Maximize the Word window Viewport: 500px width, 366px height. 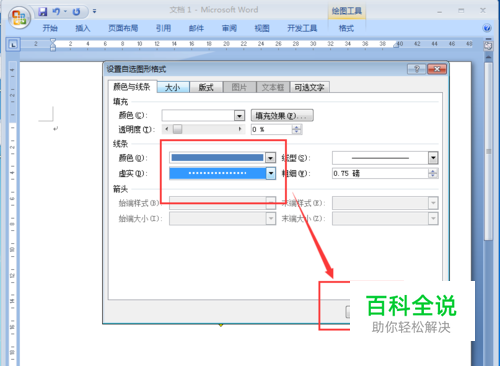tap(461, 11)
